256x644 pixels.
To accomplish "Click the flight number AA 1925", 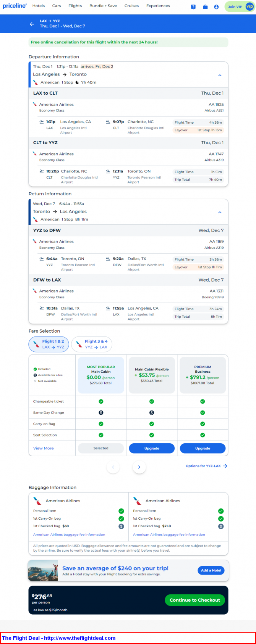I will [216, 104].
